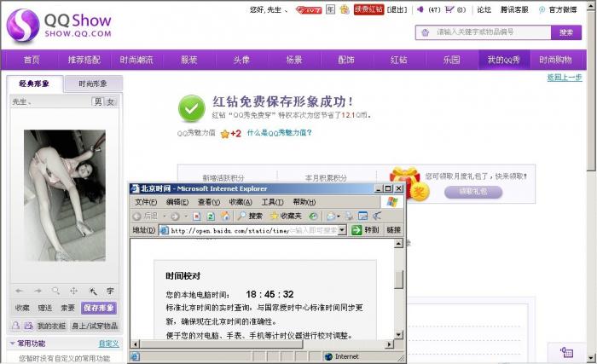Click IE History icon in toolbar
The width and height of the screenshot is (597, 364).
click(313, 217)
